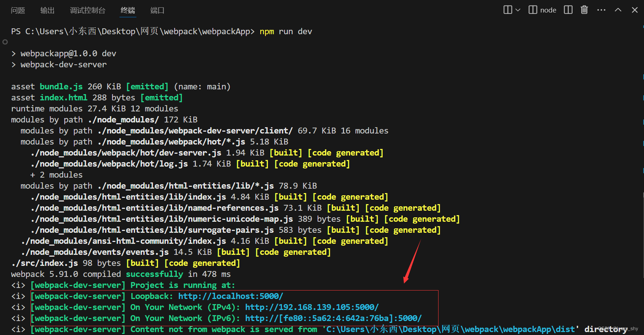Open the more actions ellipsis menu
Viewport: 644px width, 335px height.
pyautogui.click(x=601, y=10)
